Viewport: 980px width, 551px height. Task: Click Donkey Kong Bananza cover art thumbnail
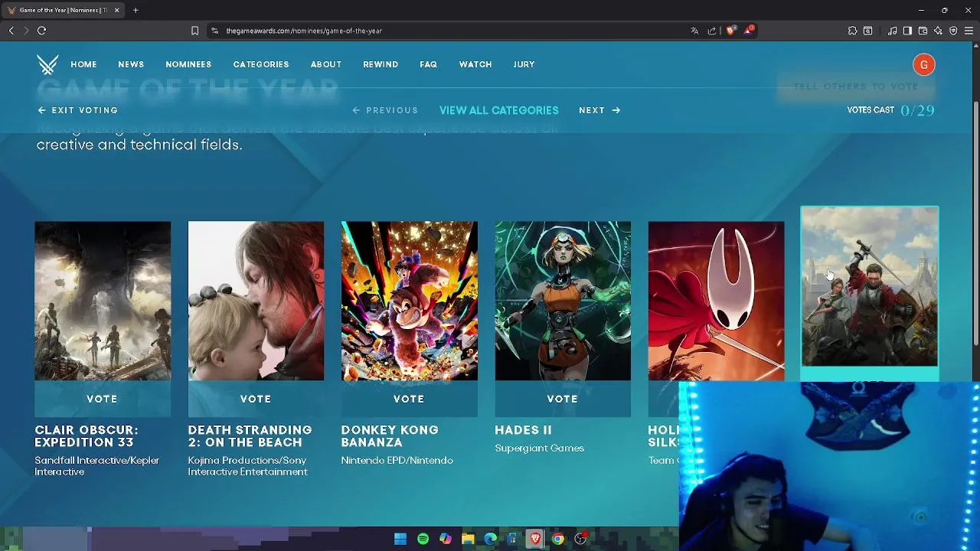click(x=409, y=301)
